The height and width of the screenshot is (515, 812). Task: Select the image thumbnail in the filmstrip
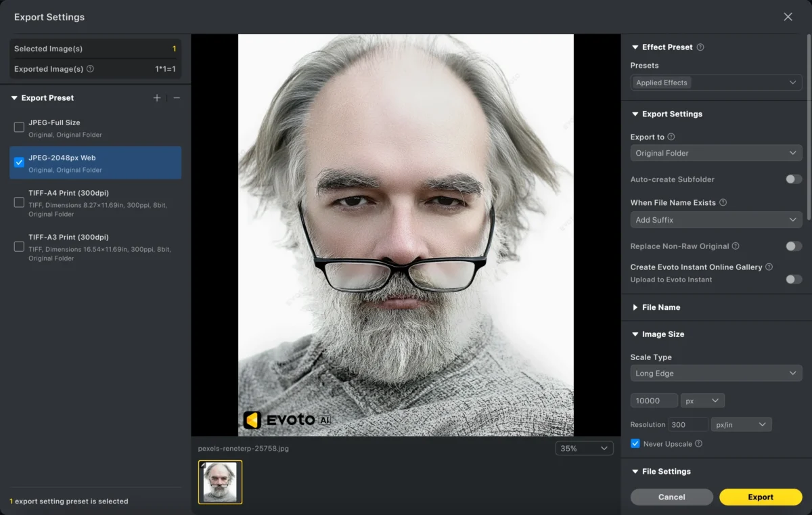point(220,482)
